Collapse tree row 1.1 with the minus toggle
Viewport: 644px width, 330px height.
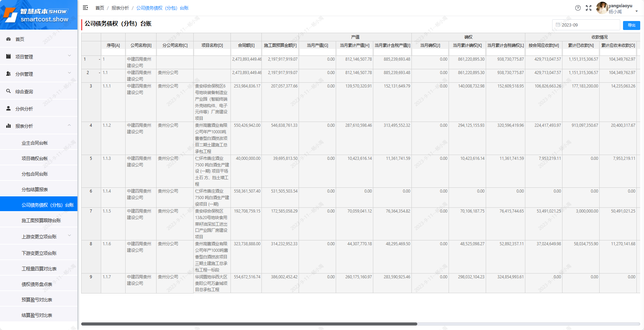click(99, 73)
